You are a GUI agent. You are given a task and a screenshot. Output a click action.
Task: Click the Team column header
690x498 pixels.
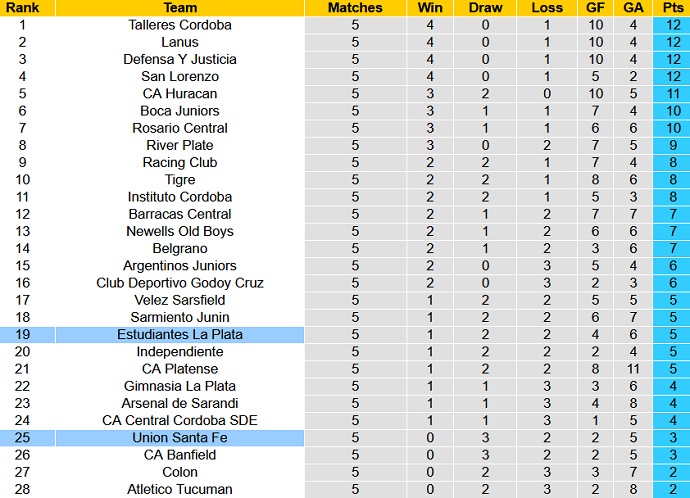[180, 7]
